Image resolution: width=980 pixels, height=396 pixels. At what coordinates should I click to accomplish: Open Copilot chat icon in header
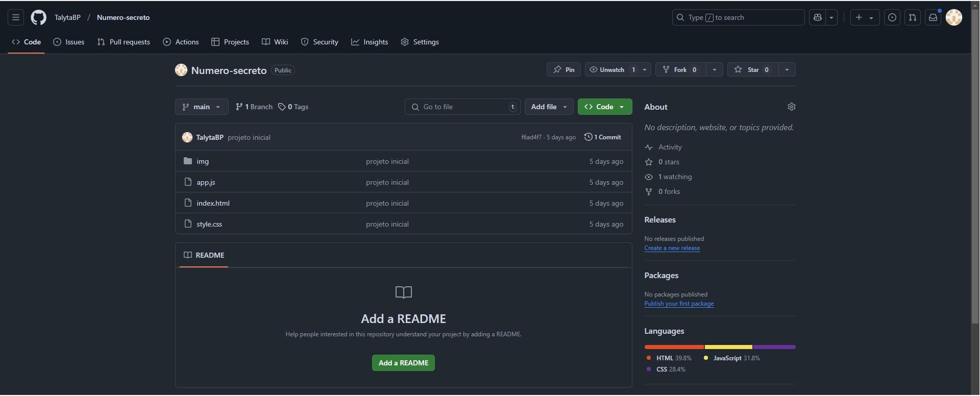coord(818,17)
